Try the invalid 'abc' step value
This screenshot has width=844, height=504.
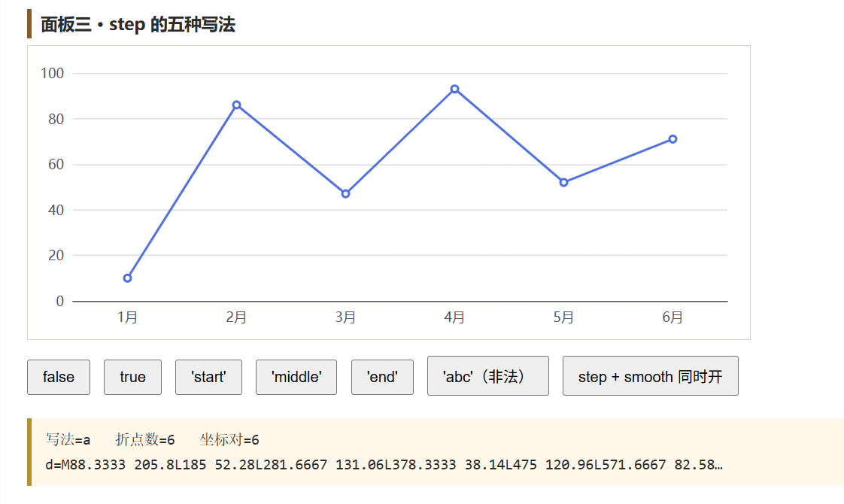click(488, 376)
